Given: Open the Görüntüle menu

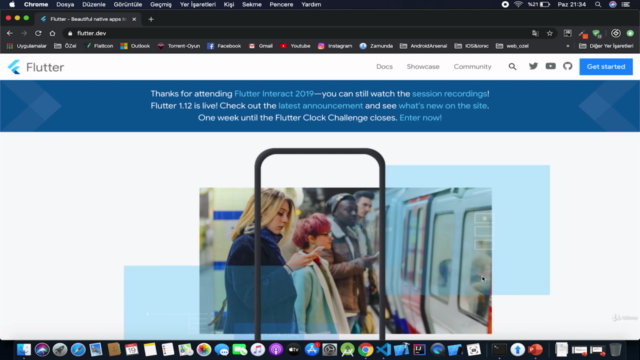Looking at the screenshot, I should [x=128, y=4].
